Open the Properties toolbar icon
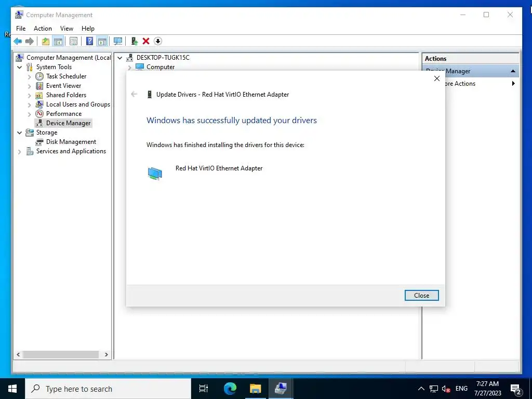 click(x=73, y=42)
